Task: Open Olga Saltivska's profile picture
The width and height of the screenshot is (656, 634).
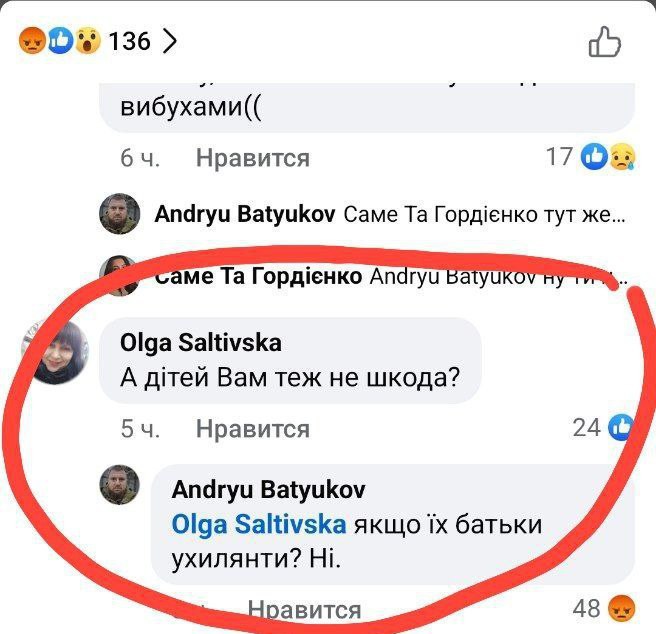Action: pos(55,352)
